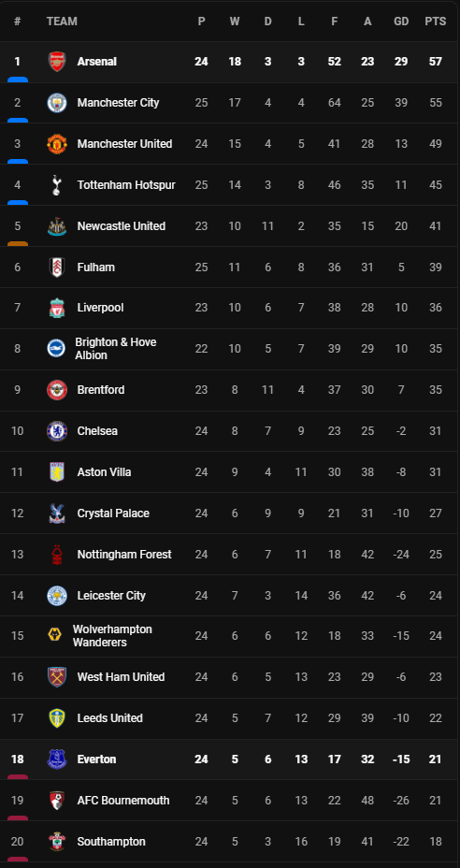Click the TEAM column header
Image resolution: width=460 pixels, height=868 pixels.
point(62,22)
